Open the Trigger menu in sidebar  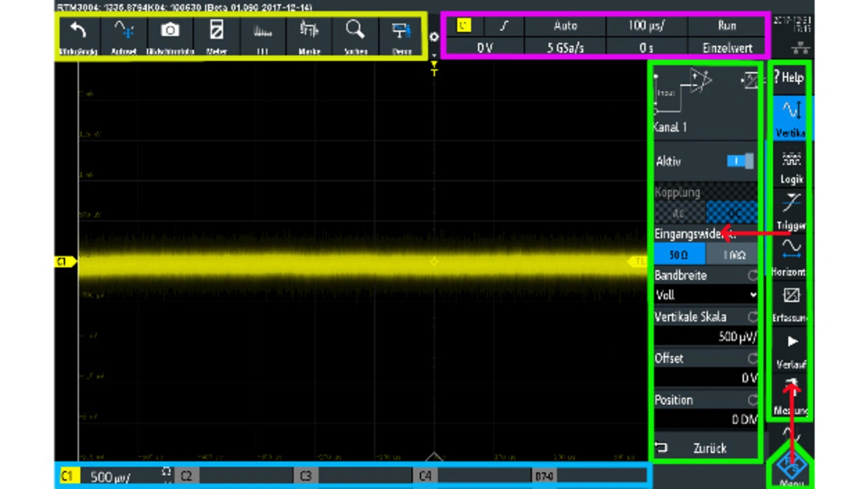coord(791,212)
